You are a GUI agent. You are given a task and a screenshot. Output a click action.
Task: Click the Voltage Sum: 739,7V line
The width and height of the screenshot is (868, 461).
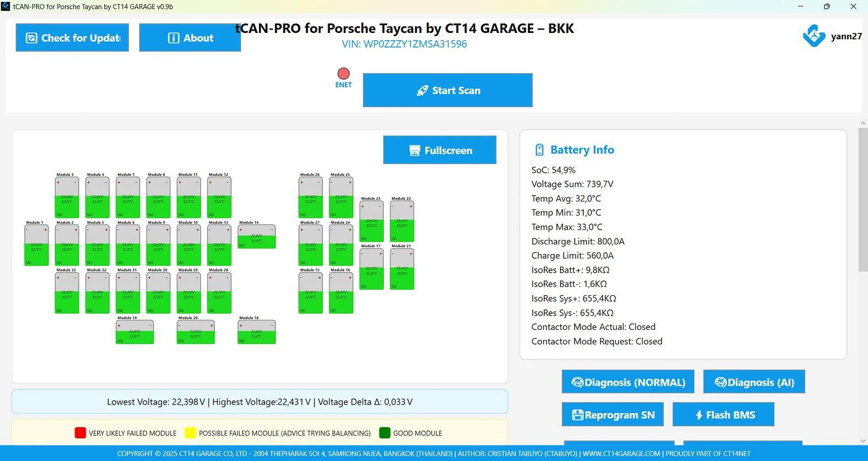tap(572, 184)
